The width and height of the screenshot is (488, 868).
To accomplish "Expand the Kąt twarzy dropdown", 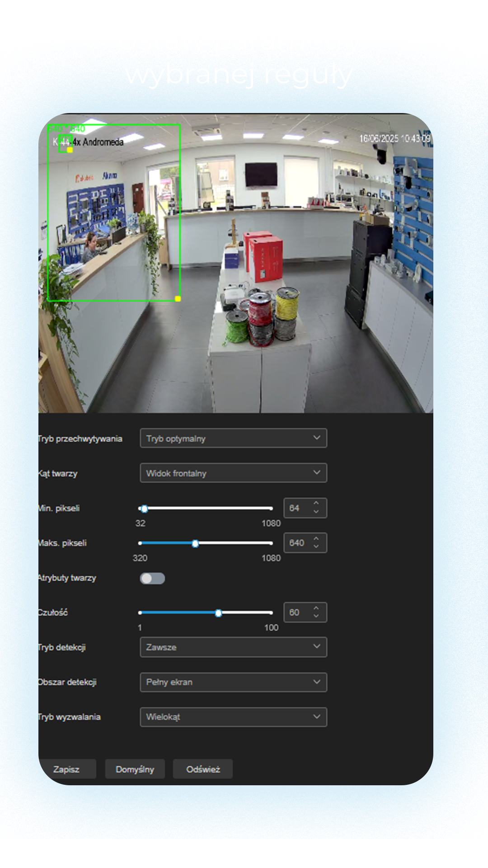I will click(x=233, y=473).
